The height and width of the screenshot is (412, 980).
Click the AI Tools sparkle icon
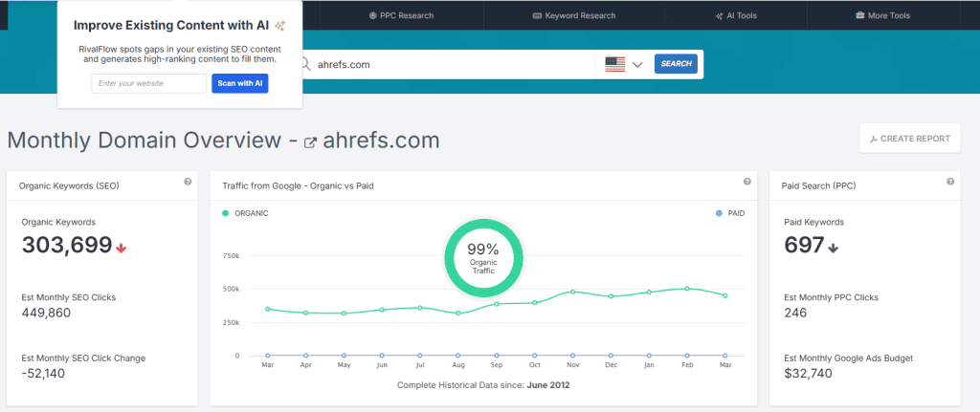719,15
